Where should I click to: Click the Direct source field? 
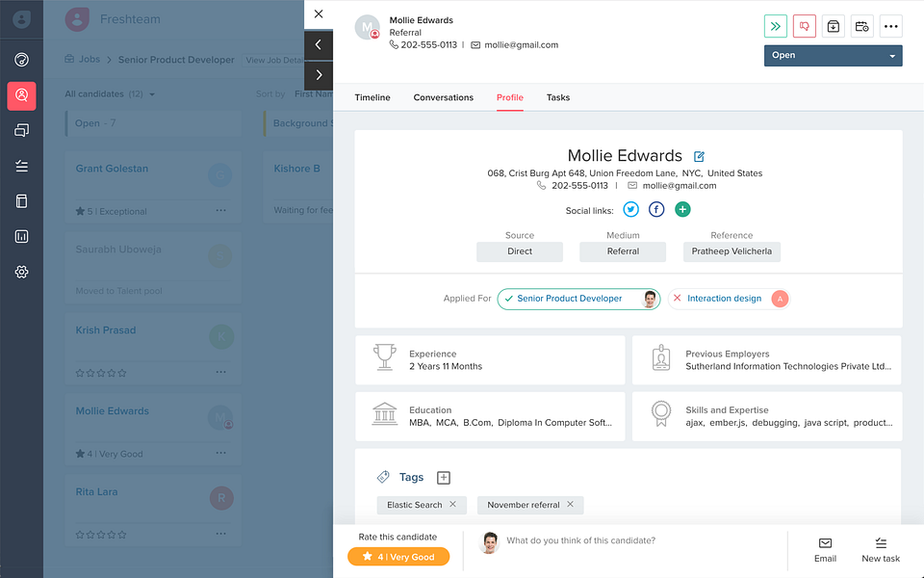pos(519,251)
